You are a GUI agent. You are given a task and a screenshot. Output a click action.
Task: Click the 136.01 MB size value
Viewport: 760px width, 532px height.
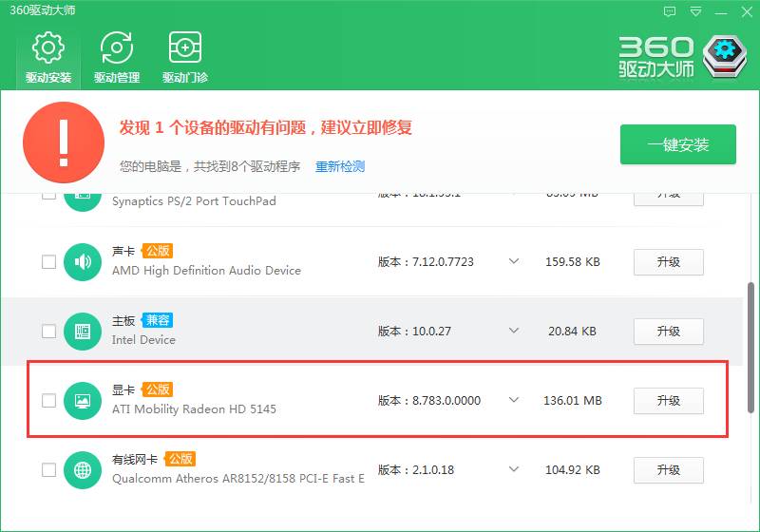573,401
